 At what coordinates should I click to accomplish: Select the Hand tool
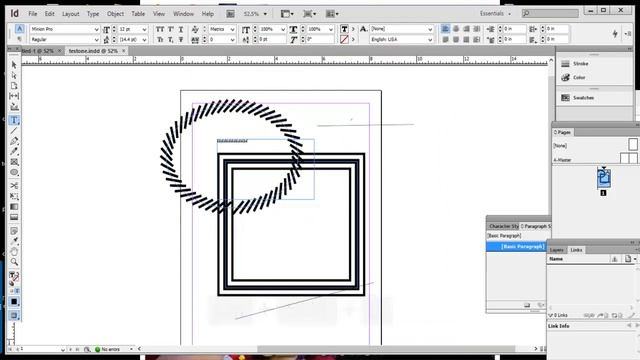14,251
